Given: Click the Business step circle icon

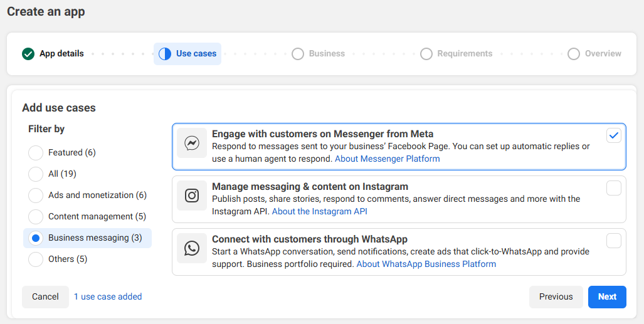Looking at the screenshot, I should [x=298, y=54].
